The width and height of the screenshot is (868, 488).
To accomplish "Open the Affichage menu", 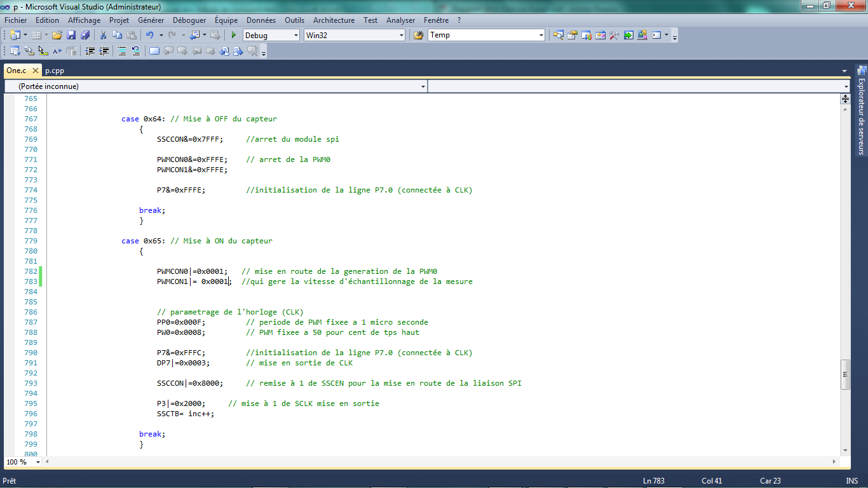I will [85, 20].
